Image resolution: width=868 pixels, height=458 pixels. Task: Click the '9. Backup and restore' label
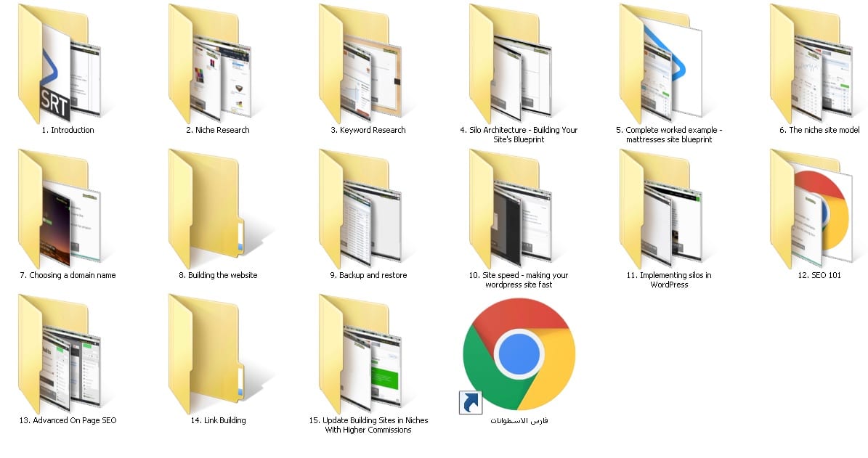click(x=368, y=275)
